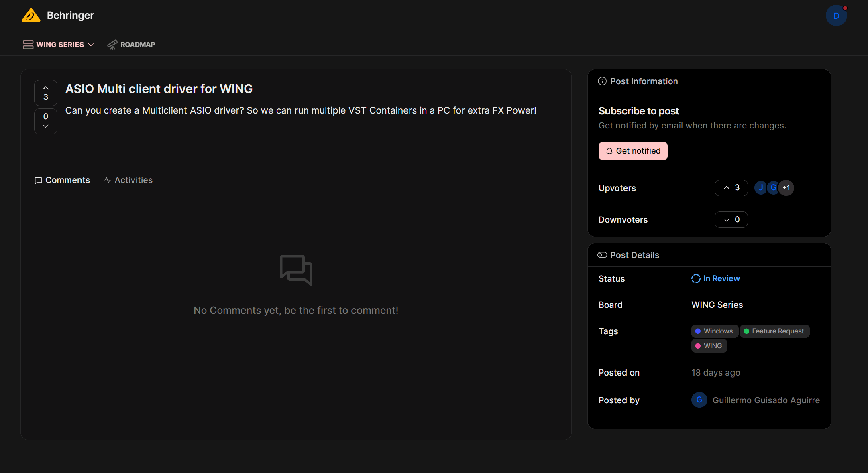Open poster avatar G next to Guillermo
The height and width of the screenshot is (473, 868).
pyautogui.click(x=699, y=400)
